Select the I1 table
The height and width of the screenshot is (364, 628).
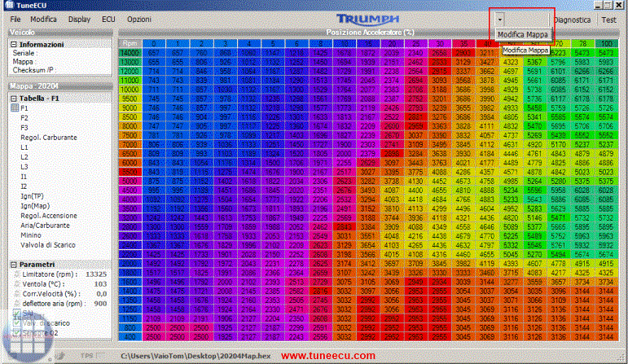pos(24,177)
